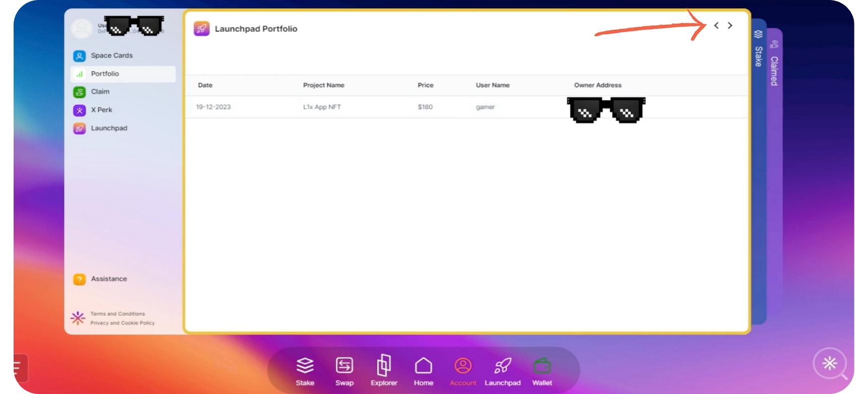Open Explorer in the bottom dock
868x394 pixels.
tap(384, 370)
